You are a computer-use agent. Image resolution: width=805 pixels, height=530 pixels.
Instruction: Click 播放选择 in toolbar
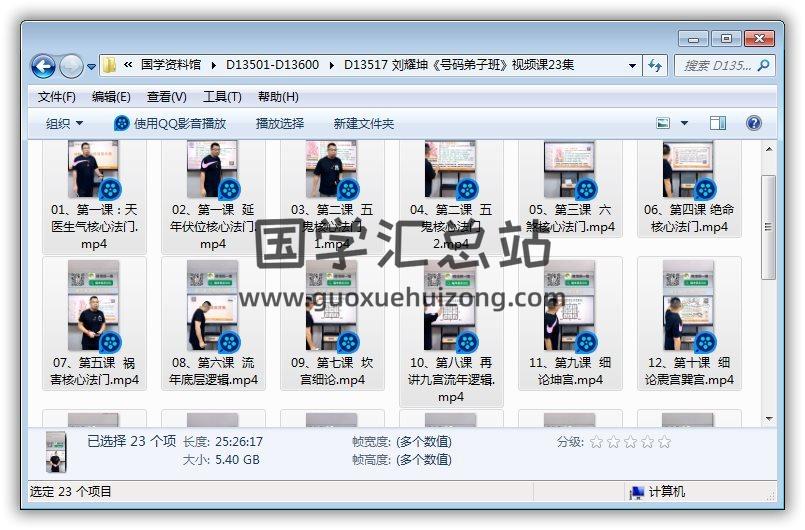coord(280,123)
